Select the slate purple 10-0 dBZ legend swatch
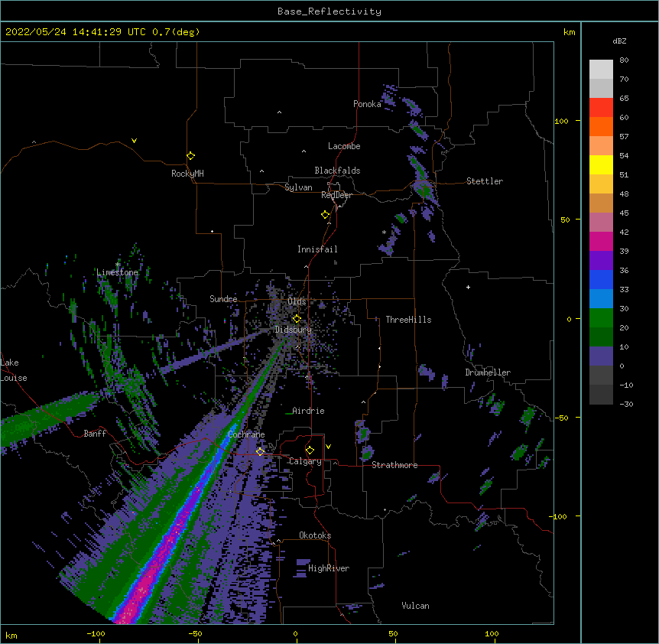Image resolution: width=659 pixels, height=644 pixels. (x=601, y=356)
